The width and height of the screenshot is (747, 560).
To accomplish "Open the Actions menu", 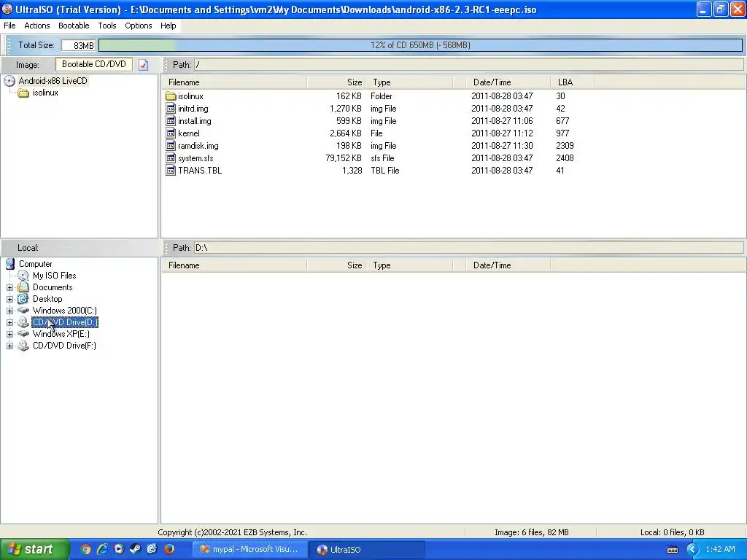I will [x=36, y=26].
